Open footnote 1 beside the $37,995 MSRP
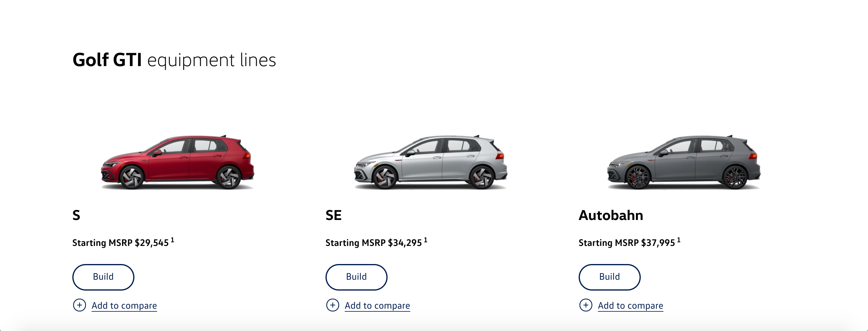The image size is (868, 331). (x=679, y=240)
